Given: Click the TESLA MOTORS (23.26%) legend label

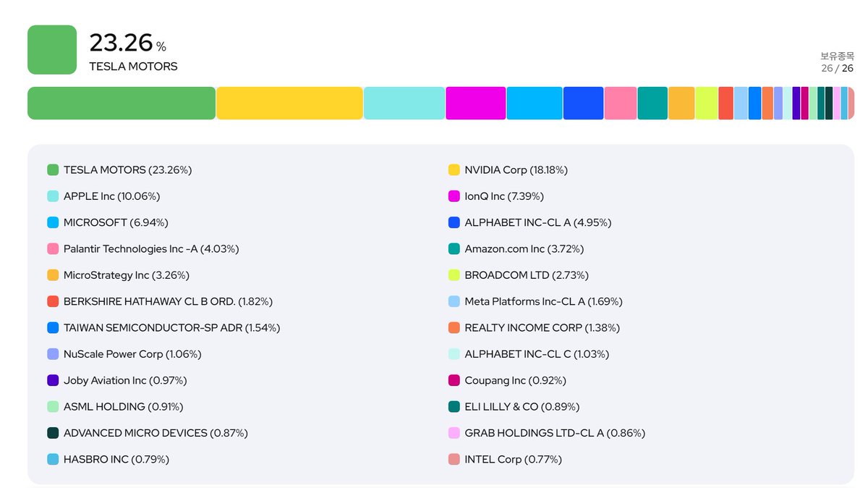Looking at the screenshot, I should [127, 170].
